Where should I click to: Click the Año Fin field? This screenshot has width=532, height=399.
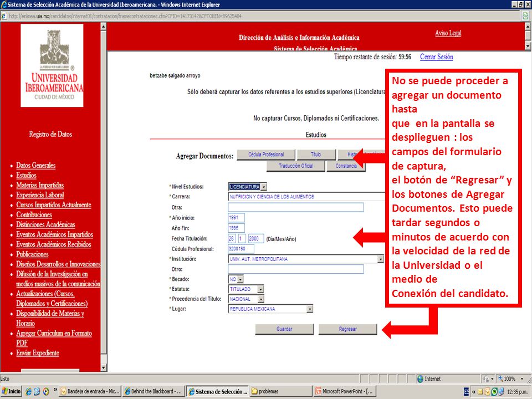pos(236,228)
